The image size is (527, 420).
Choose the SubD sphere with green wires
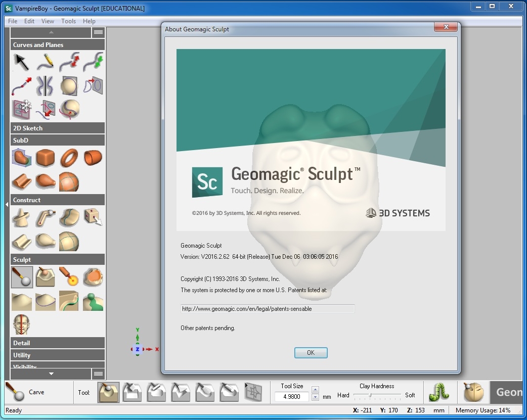point(69,182)
